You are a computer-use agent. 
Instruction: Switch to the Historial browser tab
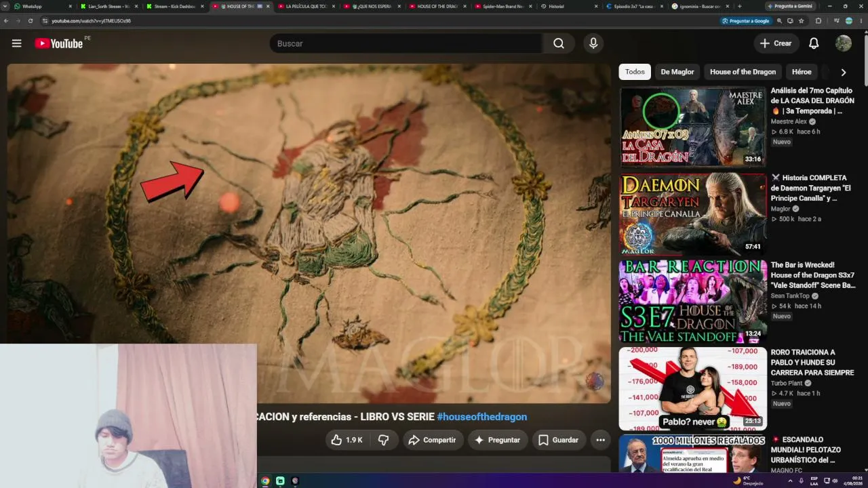click(569, 6)
